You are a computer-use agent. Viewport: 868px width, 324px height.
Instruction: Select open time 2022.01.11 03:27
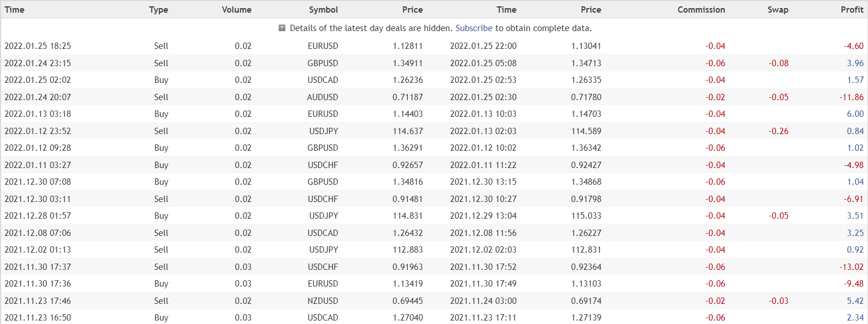coord(37,165)
